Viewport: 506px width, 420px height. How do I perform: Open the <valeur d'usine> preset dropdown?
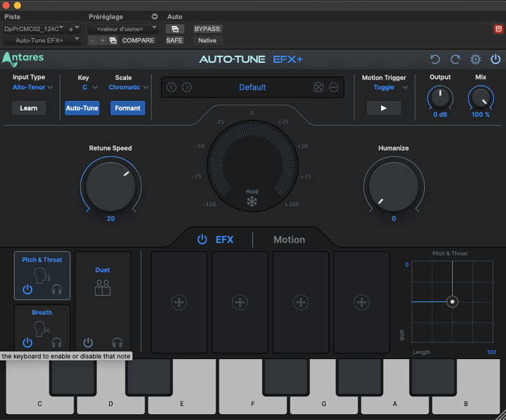[122, 29]
